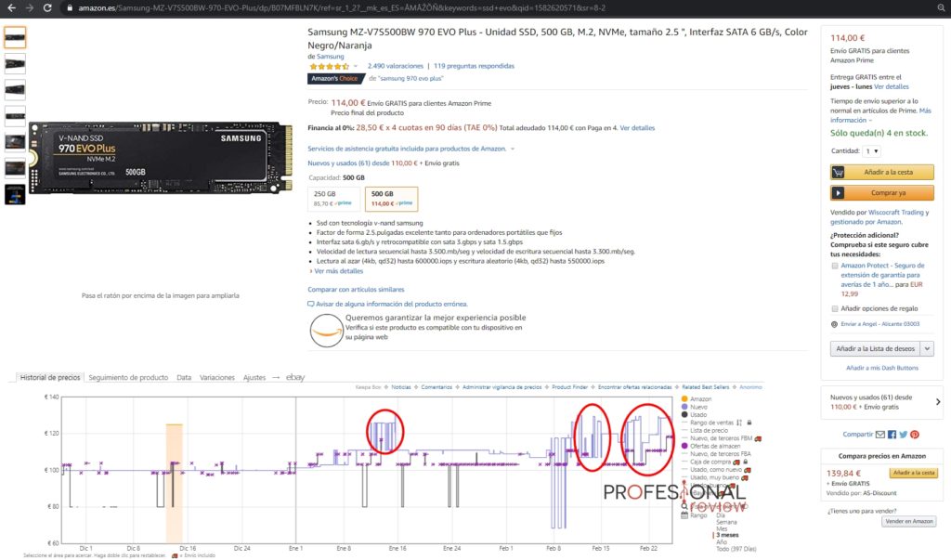Open the Wiscocraft Trading seller link
This screenshot has width=951, height=560.
pos(896,213)
